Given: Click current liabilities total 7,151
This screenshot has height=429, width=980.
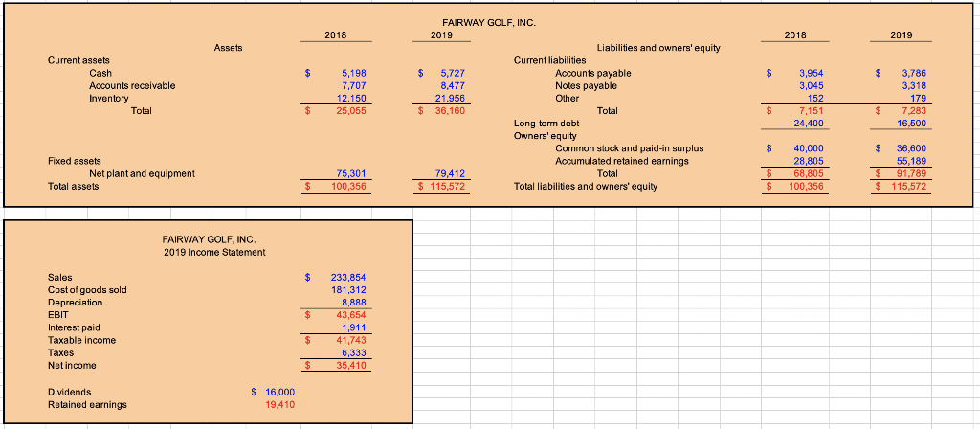Looking at the screenshot, I should click(812, 111).
